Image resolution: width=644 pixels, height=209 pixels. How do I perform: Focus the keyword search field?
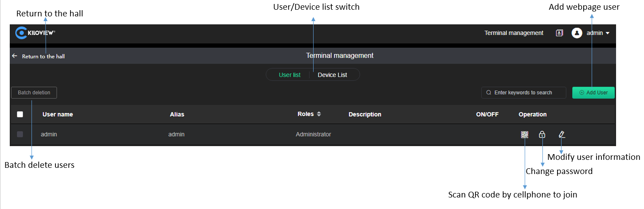[x=524, y=93]
